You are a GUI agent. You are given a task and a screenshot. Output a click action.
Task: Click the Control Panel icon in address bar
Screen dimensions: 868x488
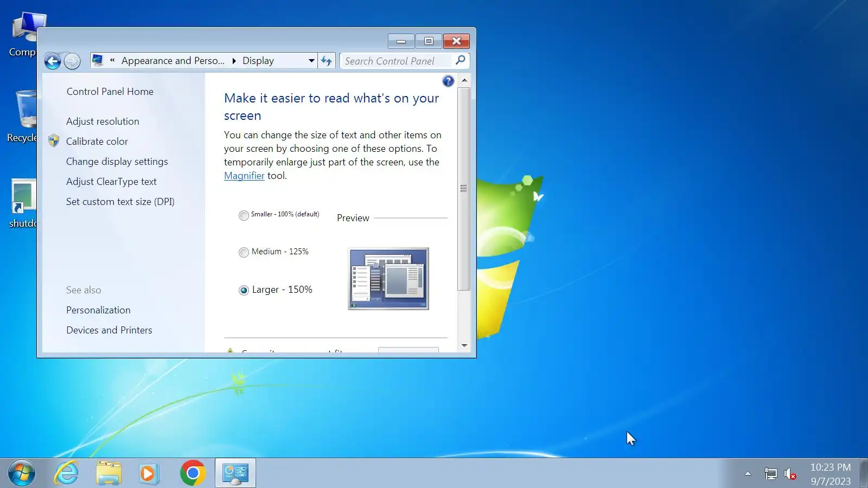[x=98, y=60]
